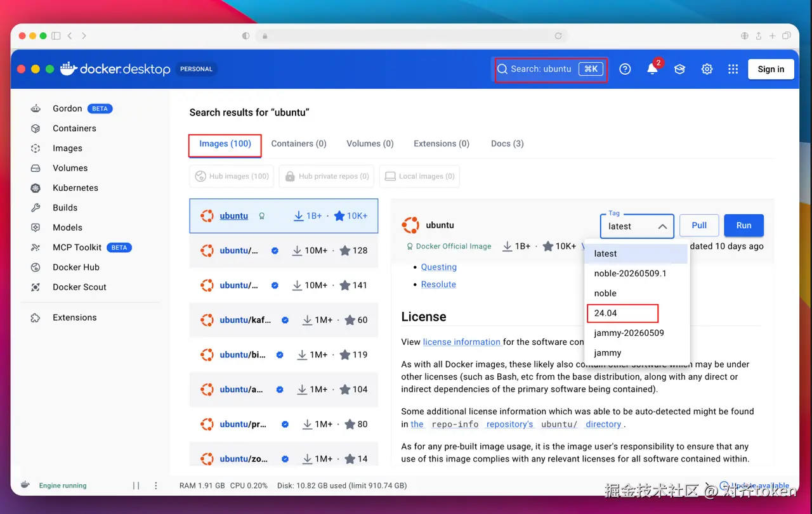Select the ubuntu/ result with 141 stars

point(284,285)
